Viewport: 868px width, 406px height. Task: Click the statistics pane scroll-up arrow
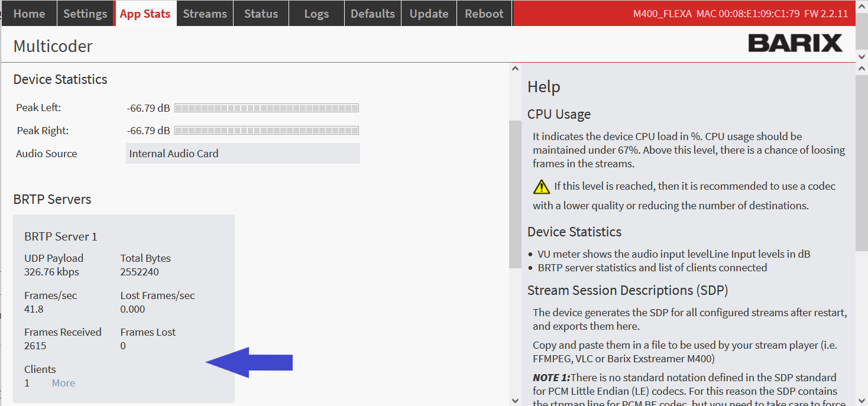coord(514,69)
